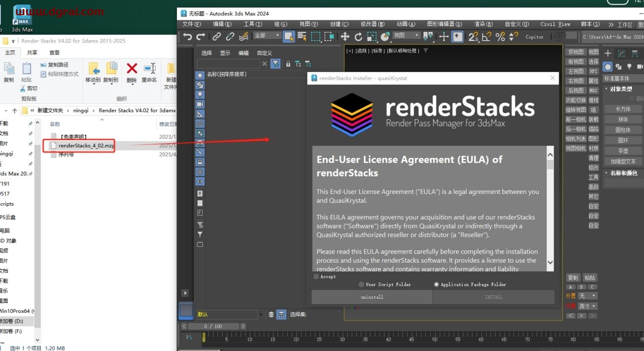The height and width of the screenshot is (351, 644).
Task: Click the Unlink selection broken-chain icon
Action: pyautogui.click(x=230, y=37)
